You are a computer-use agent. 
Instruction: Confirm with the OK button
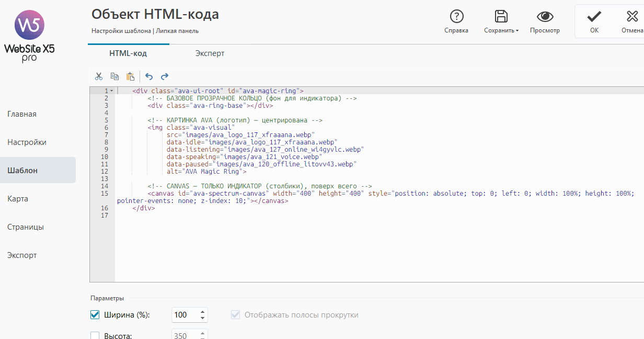(x=594, y=21)
